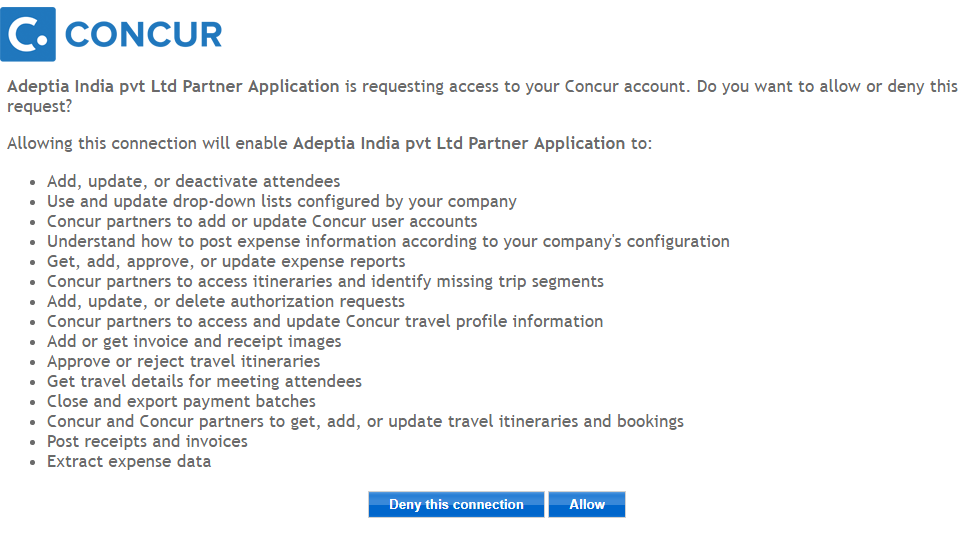Select the 'Concur travel profile information' permission

pos(325,322)
